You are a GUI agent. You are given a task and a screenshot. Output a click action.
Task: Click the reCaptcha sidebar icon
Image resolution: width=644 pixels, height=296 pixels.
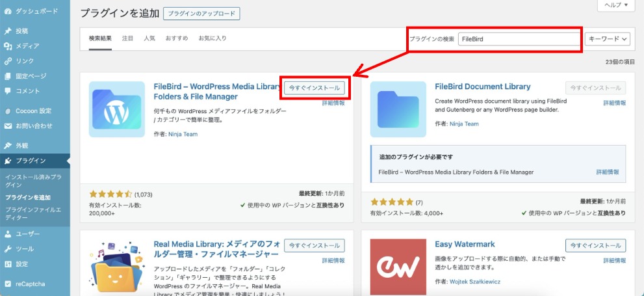click(8, 284)
